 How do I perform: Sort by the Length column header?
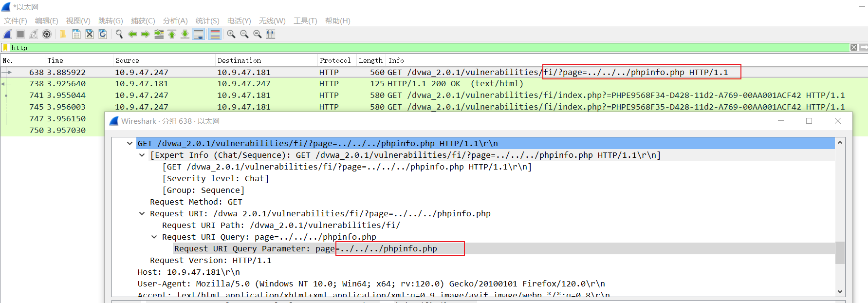coord(371,60)
